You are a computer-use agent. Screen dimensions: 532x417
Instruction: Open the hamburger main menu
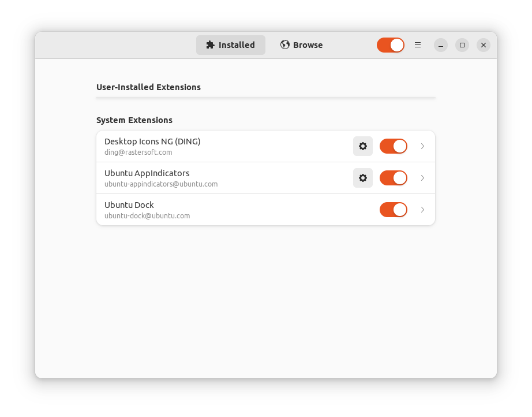pyautogui.click(x=418, y=45)
